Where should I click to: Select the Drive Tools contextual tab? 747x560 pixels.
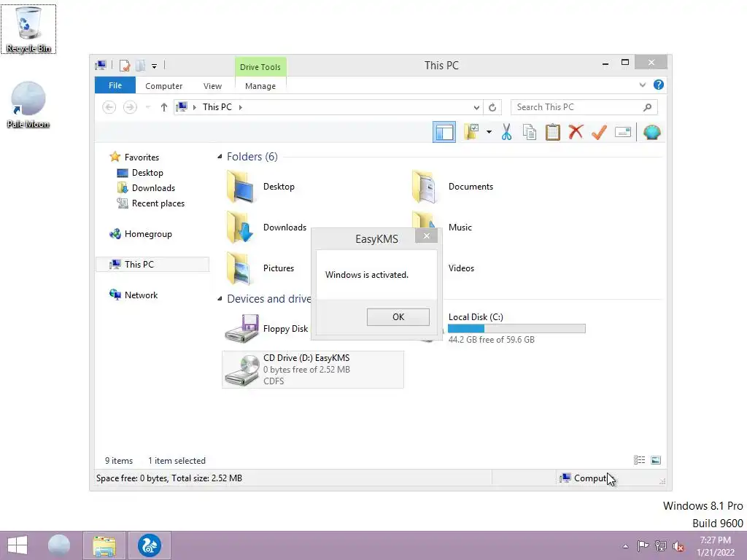[x=260, y=67]
